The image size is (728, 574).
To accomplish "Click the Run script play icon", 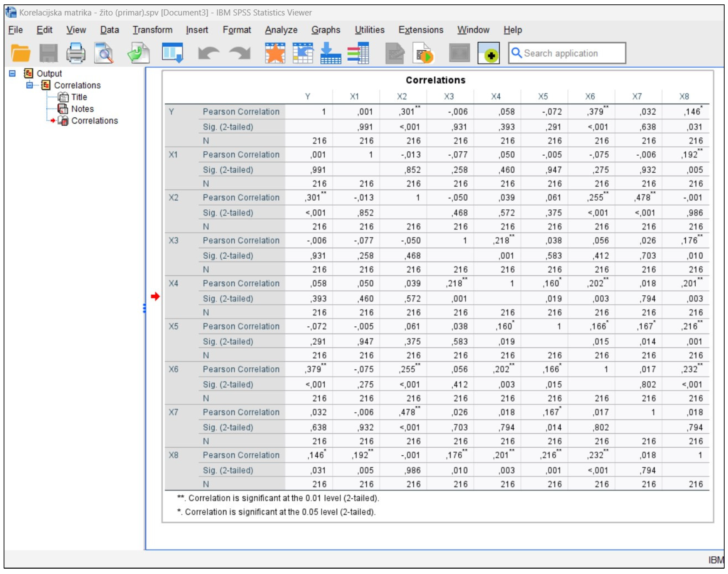I will pyautogui.click(x=423, y=53).
